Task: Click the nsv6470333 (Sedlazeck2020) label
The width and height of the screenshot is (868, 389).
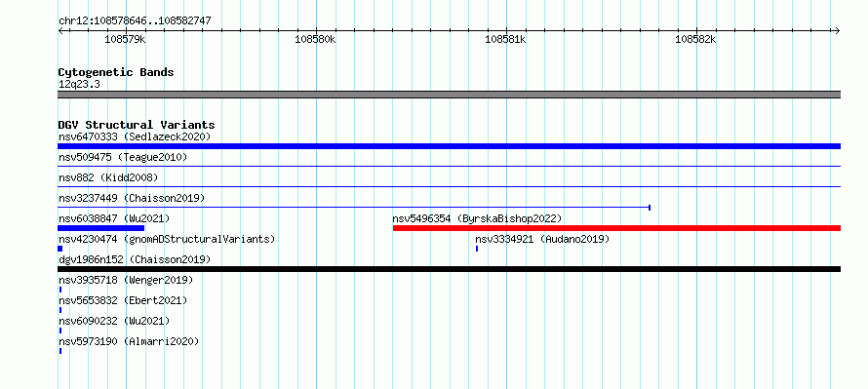Action: (x=135, y=136)
